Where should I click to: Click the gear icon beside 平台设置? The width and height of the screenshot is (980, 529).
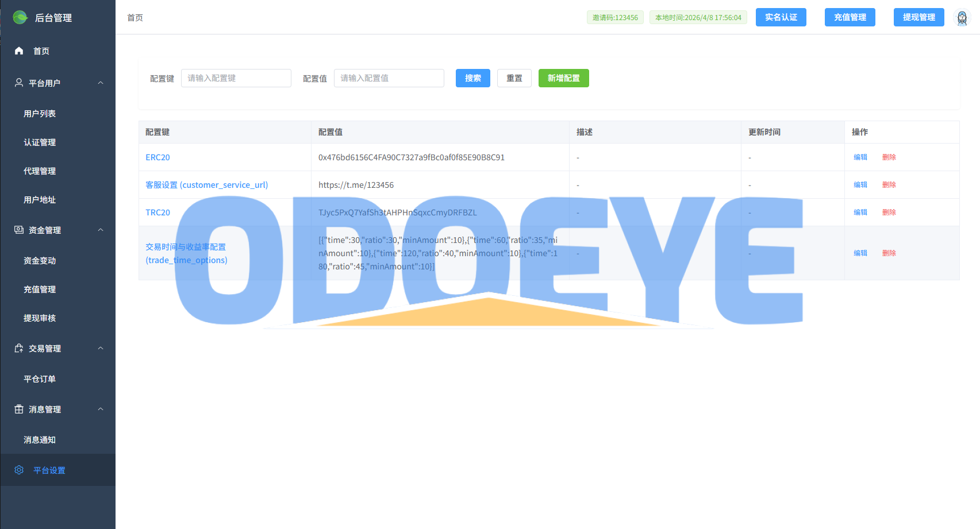(x=19, y=470)
